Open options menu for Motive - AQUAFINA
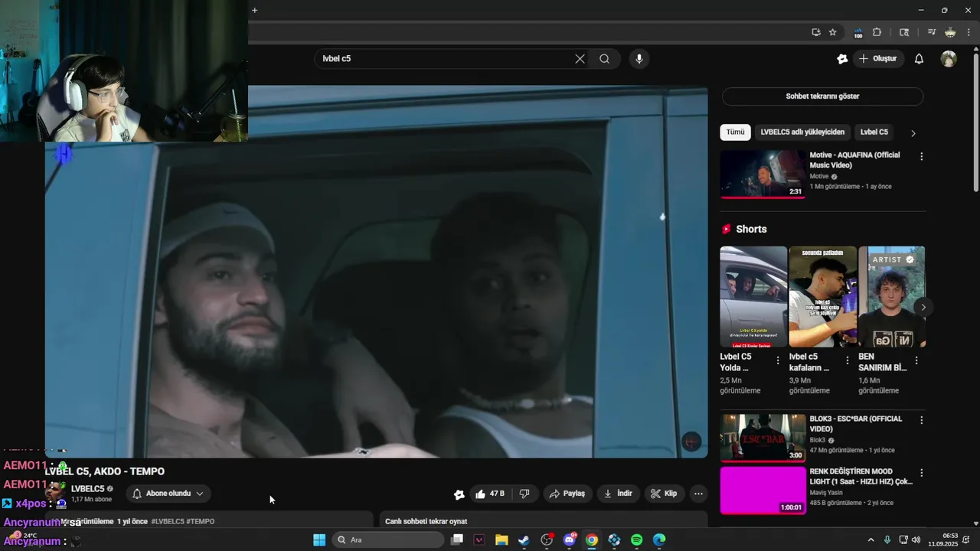 point(921,156)
